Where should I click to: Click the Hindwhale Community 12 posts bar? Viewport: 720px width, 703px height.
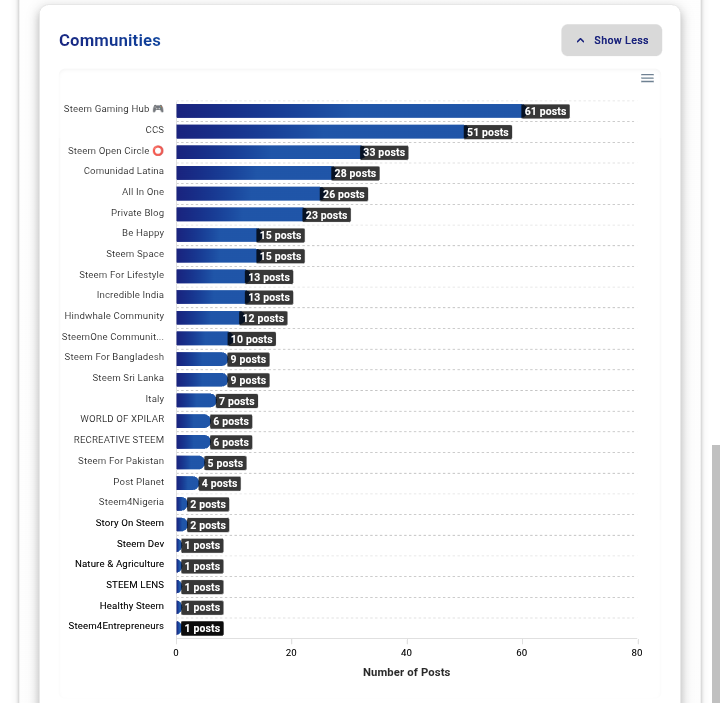pos(208,318)
